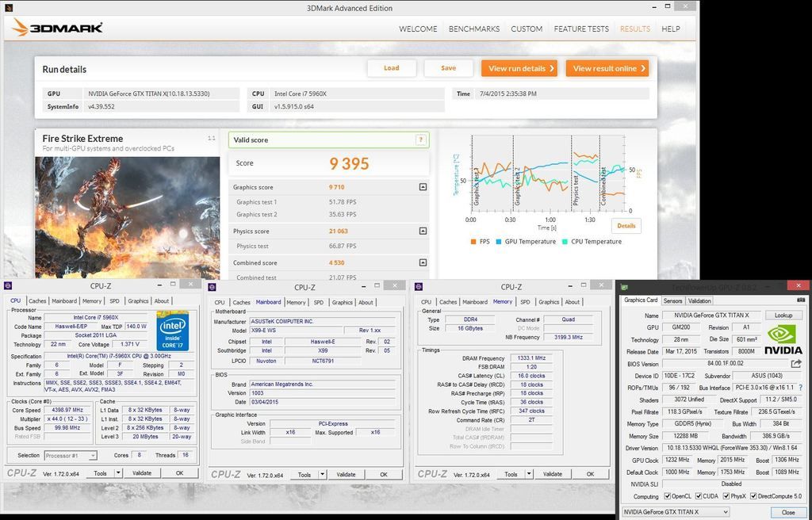Click the 3DMark app icon in the title bar
This screenshot has height=520, width=812.
(8, 8)
